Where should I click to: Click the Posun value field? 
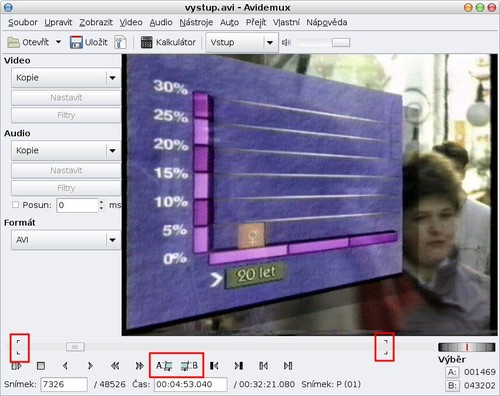tap(77, 205)
